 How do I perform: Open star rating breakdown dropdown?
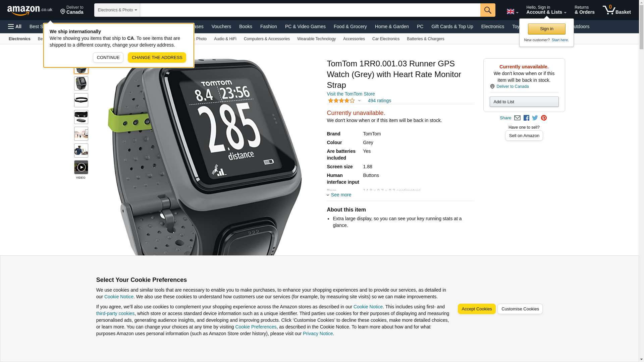[x=344, y=101]
